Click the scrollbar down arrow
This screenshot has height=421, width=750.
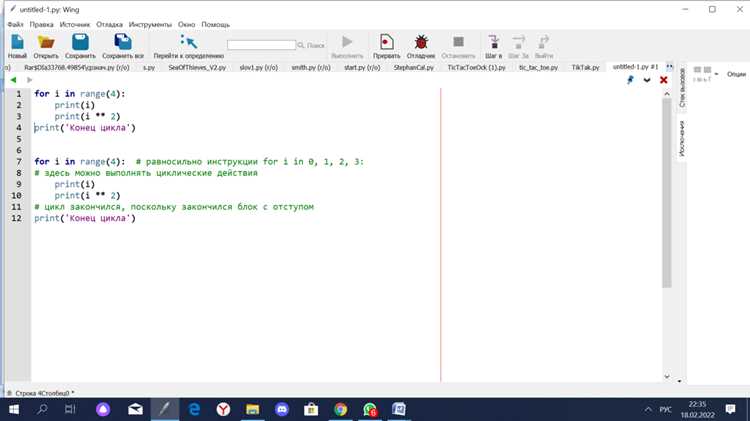(x=667, y=377)
